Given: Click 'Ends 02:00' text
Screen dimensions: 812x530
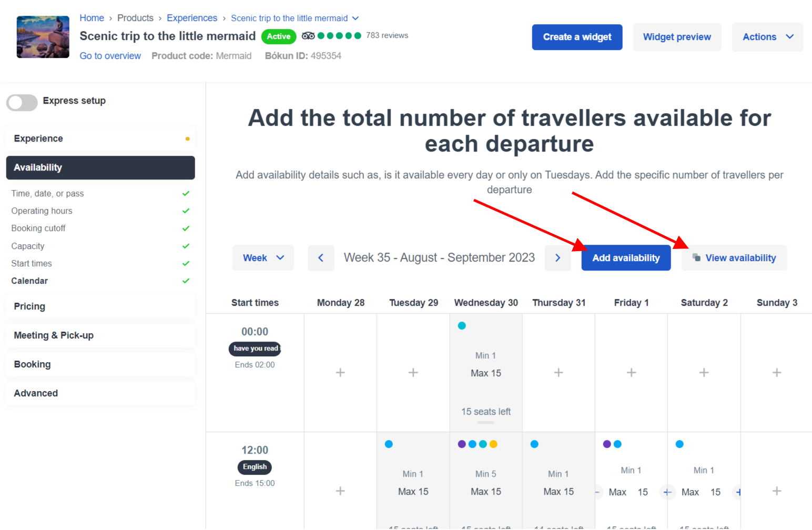Looking at the screenshot, I should tap(255, 365).
